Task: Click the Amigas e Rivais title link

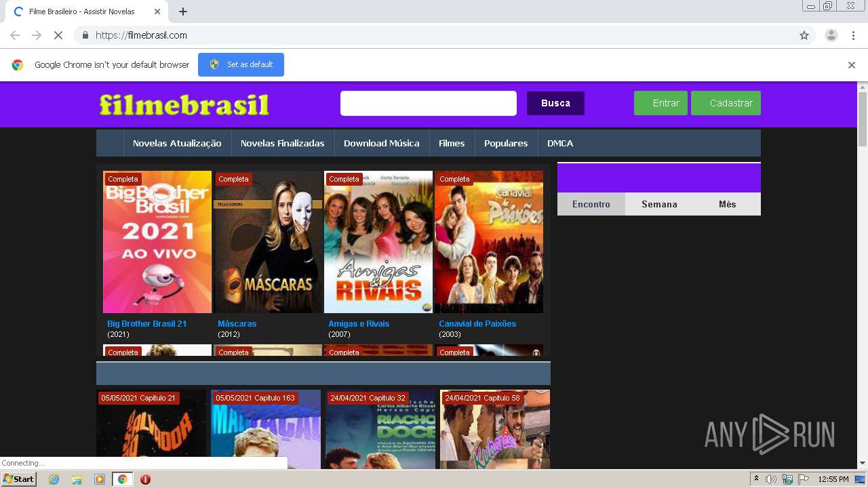Action: coord(359,324)
